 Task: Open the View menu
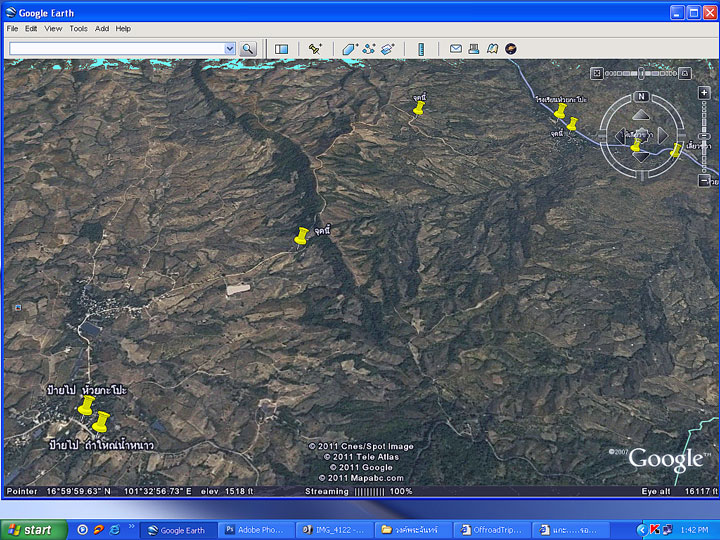coord(53,29)
